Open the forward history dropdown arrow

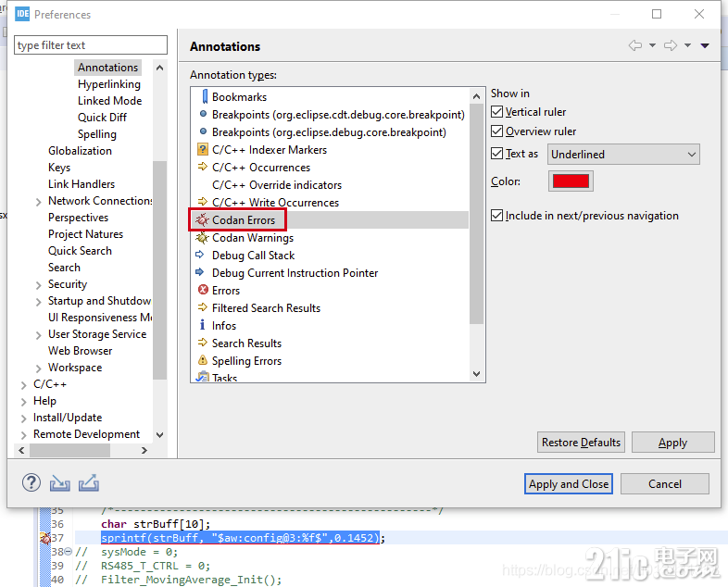687,45
